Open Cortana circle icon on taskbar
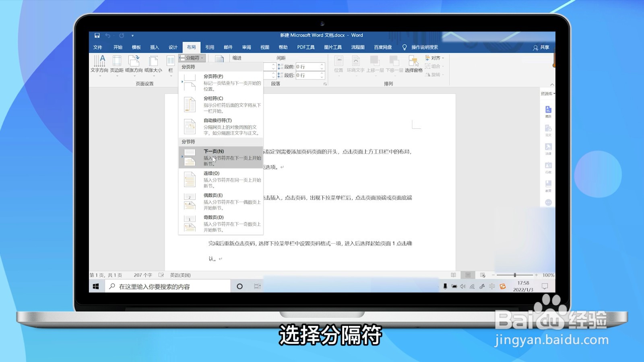644x362 pixels. [239, 286]
